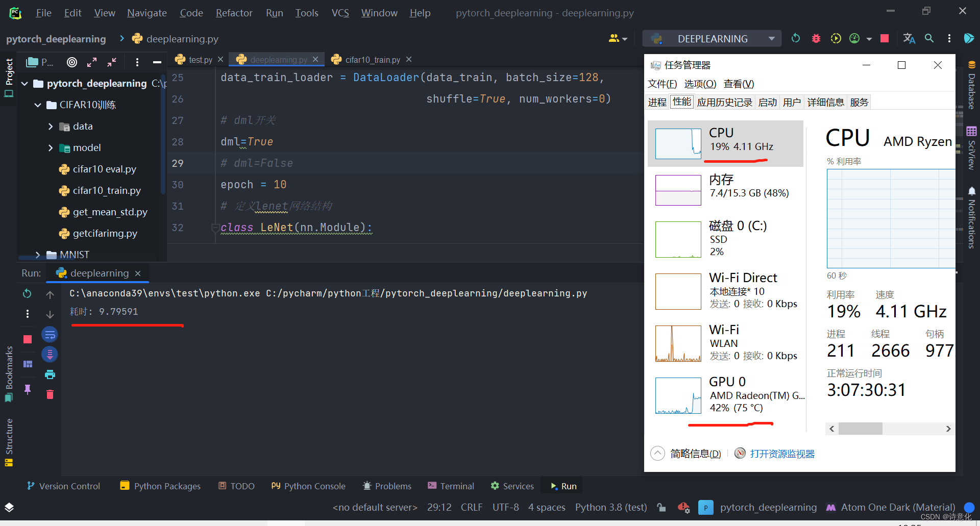Rerun deeplearning.py from the run panel
The width and height of the screenshot is (980, 526).
(27, 293)
